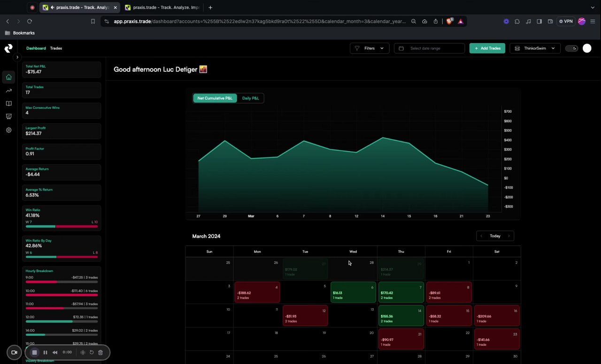Viewport: 601px width, 364px height.
Task: Delete the recording with the trash icon
Action: (100, 352)
